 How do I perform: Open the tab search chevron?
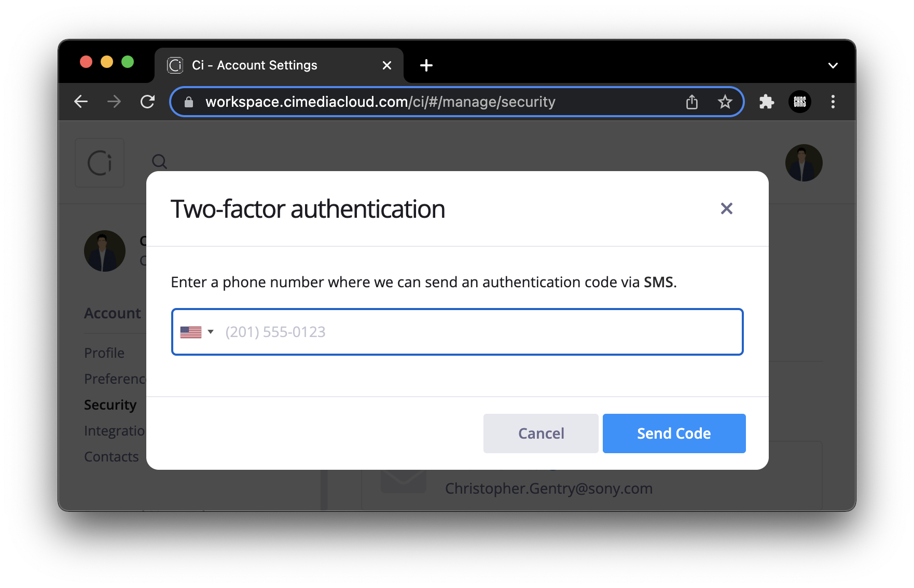(833, 65)
